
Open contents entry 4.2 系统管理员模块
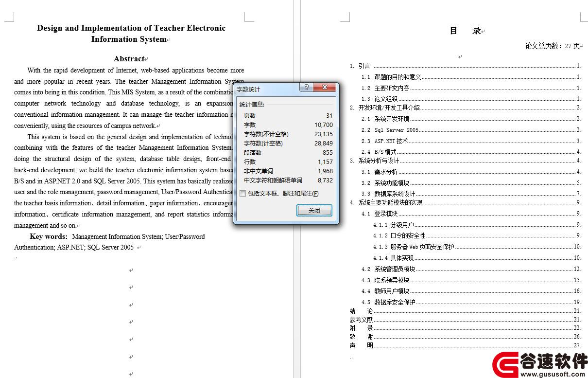click(x=470, y=269)
